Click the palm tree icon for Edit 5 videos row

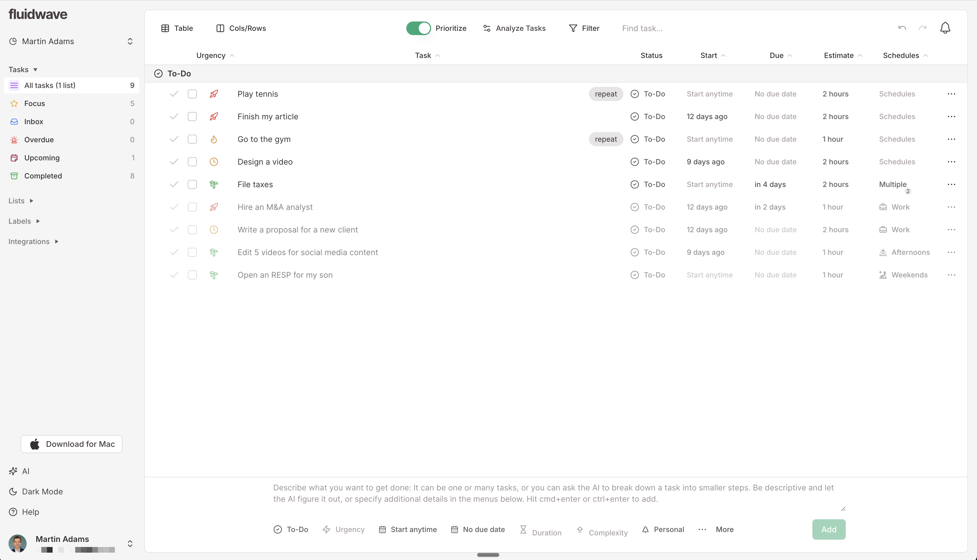tap(214, 253)
